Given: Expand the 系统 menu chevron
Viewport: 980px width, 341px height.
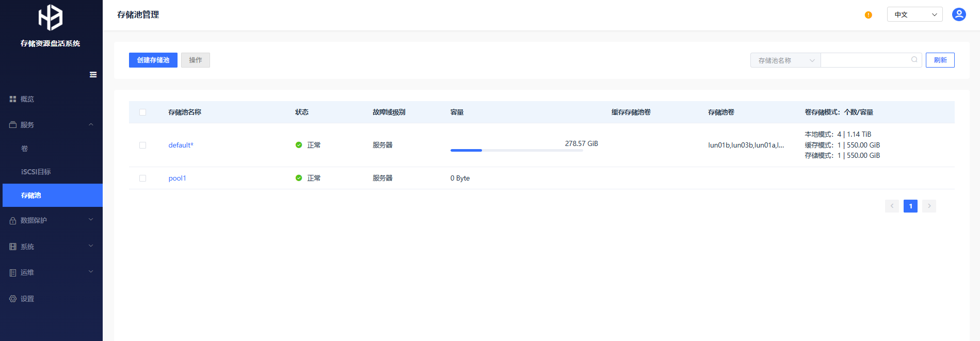Looking at the screenshot, I should click(x=91, y=246).
